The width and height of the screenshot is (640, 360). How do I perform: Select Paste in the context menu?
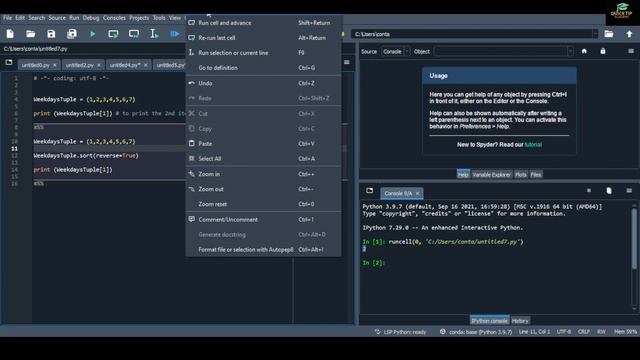click(263, 144)
